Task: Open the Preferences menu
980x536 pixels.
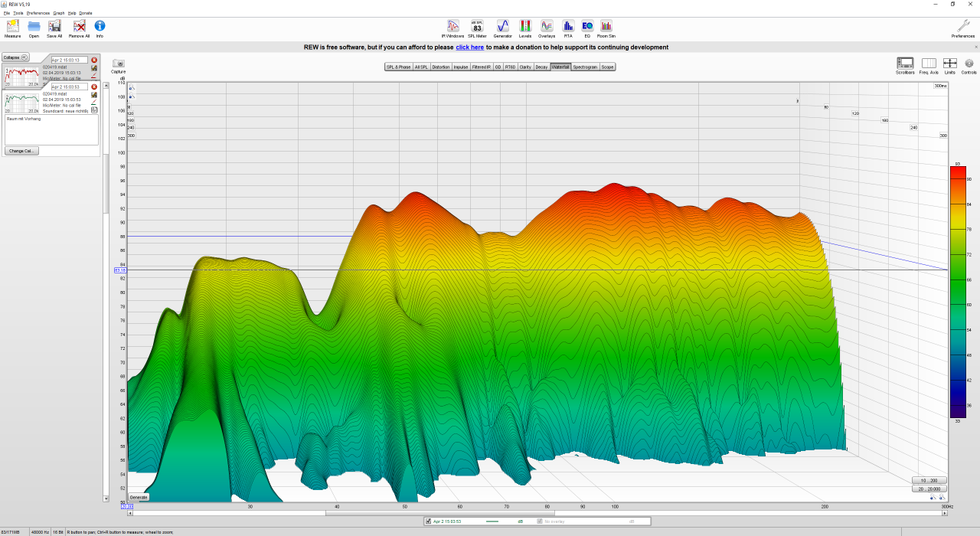Action: [38, 13]
